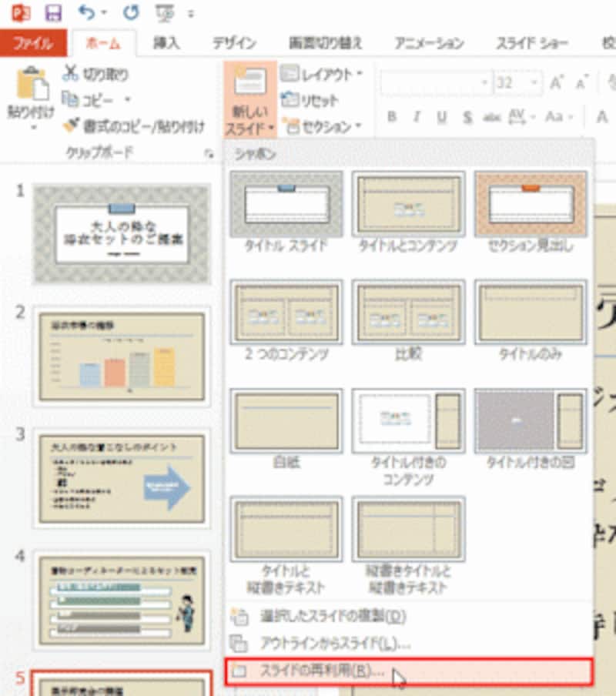Choose Duplicate Selected Slides (選択したスライドの複製)
Image resolution: width=616 pixels, height=696 pixels.
click(409, 616)
